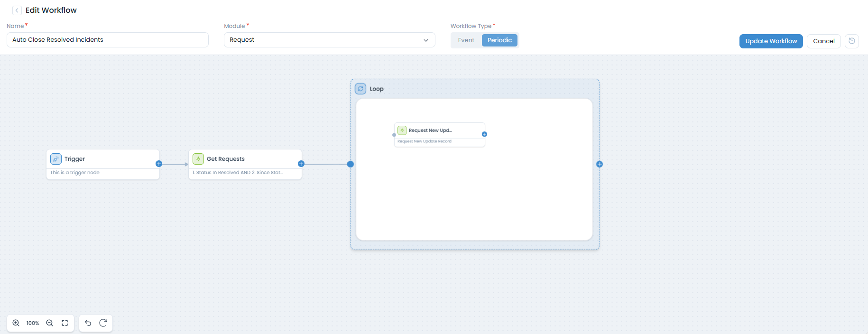Add a node after Trigger via plus

click(x=159, y=164)
